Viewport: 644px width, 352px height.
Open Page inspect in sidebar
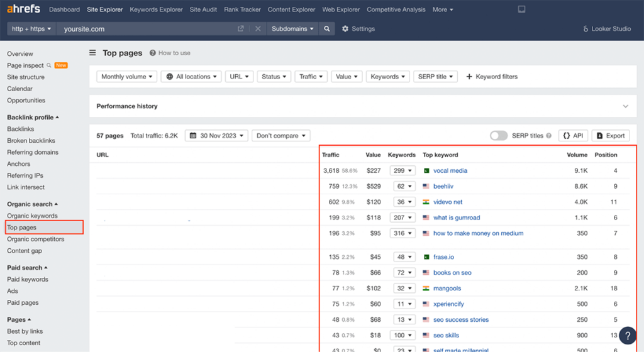click(x=25, y=65)
